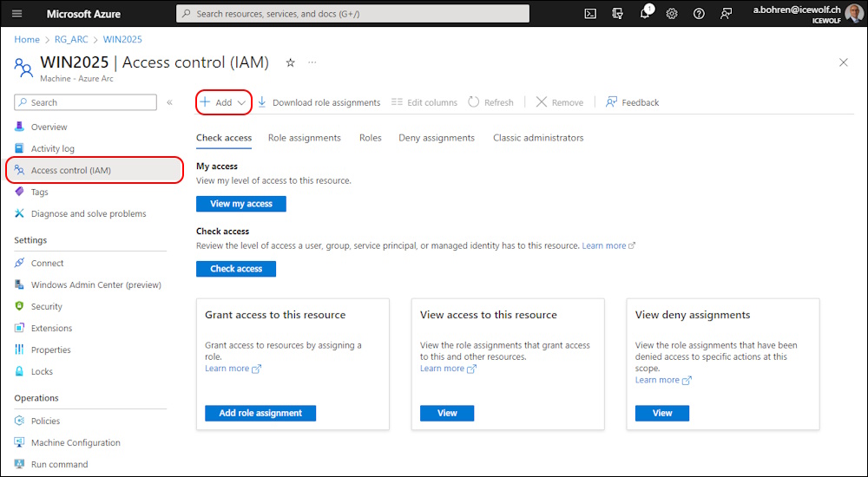Click Remove in the toolbar

560,102
